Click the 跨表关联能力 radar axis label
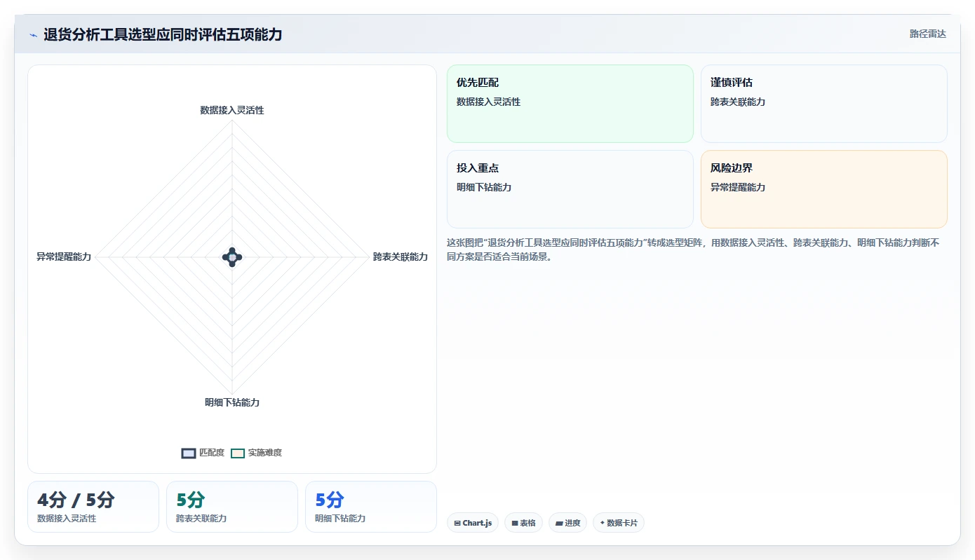 (x=401, y=257)
